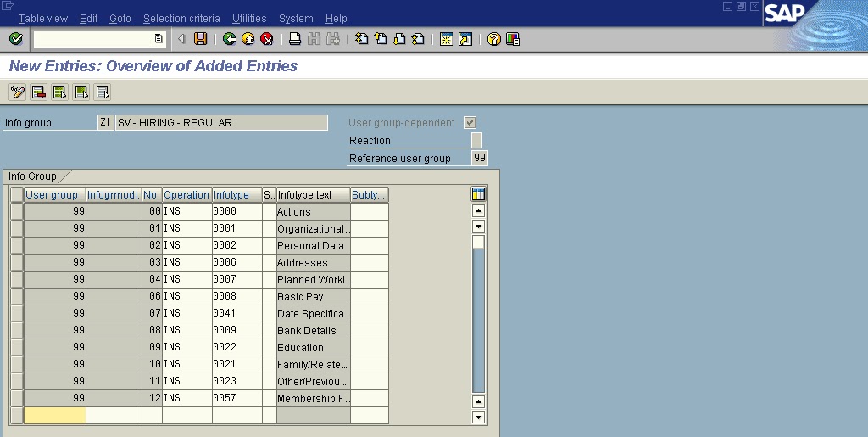Click Infotype cell containing 0057
Image resolution: width=868 pixels, height=437 pixels.
[237, 398]
